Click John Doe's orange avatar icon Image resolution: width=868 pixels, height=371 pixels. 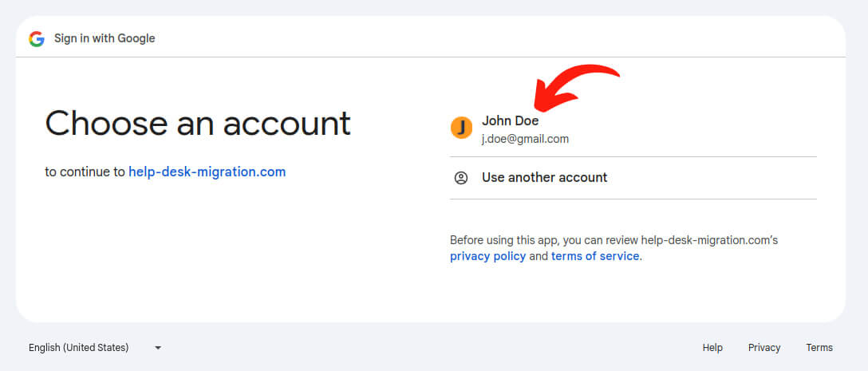tap(461, 128)
